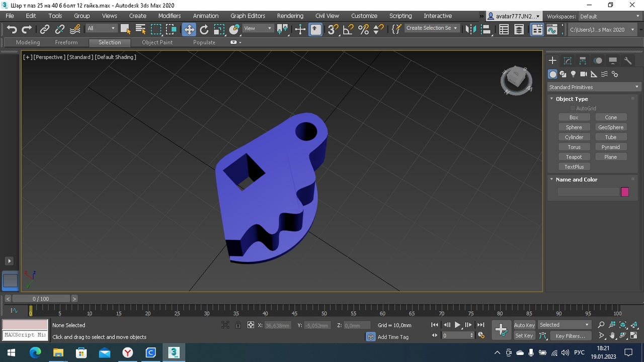Click the Pyramid primitive button
The width and height of the screenshot is (644, 362).
tap(610, 147)
